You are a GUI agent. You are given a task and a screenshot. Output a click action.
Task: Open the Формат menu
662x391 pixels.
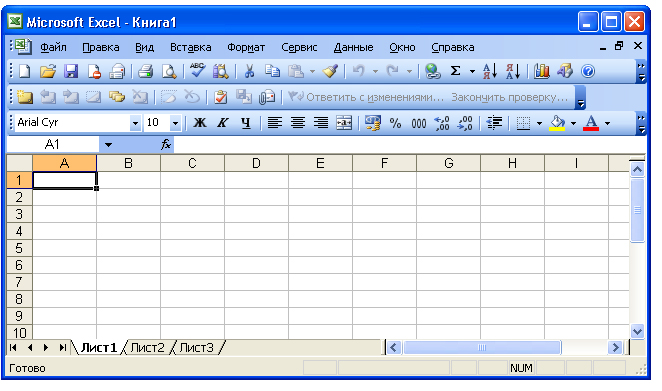[246, 47]
